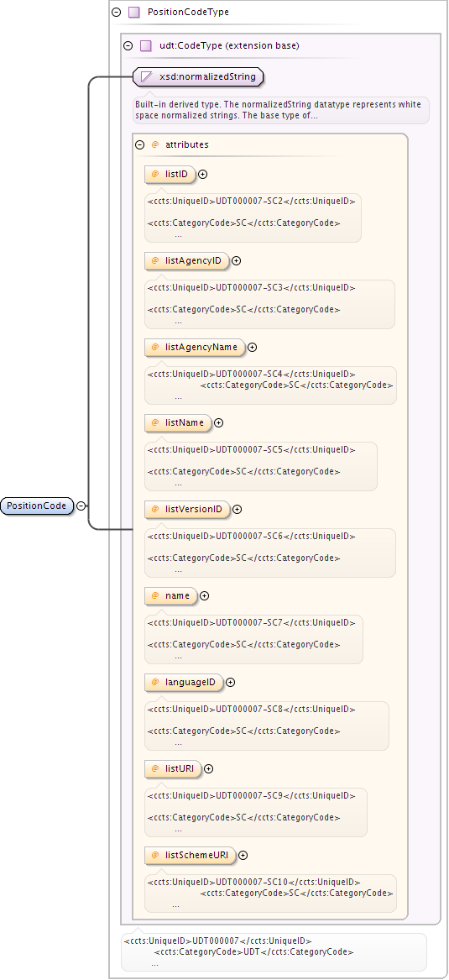449x980 pixels.
Task: Expand the listName attribute plus icon
Action: coord(218,422)
